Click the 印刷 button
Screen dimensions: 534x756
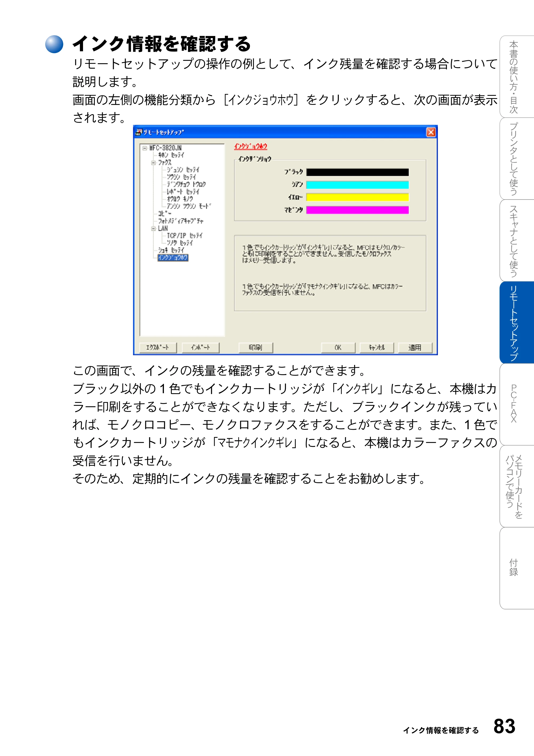pos(256,347)
